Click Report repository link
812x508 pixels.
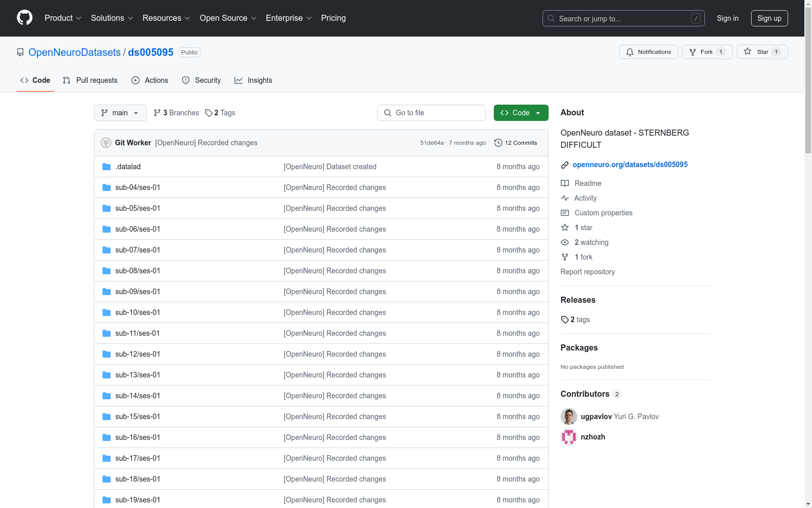tap(588, 272)
